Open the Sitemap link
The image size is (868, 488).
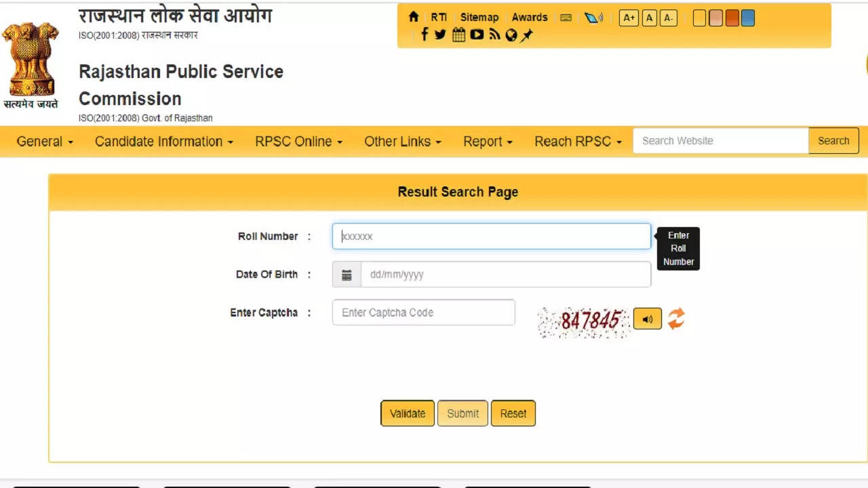click(479, 18)
